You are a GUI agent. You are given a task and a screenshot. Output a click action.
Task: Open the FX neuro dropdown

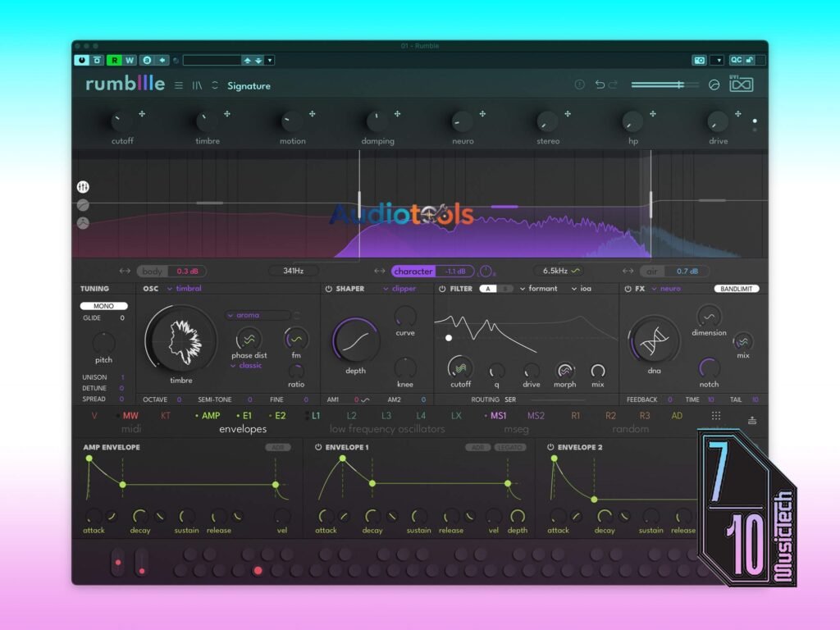[x=666, y=289]
